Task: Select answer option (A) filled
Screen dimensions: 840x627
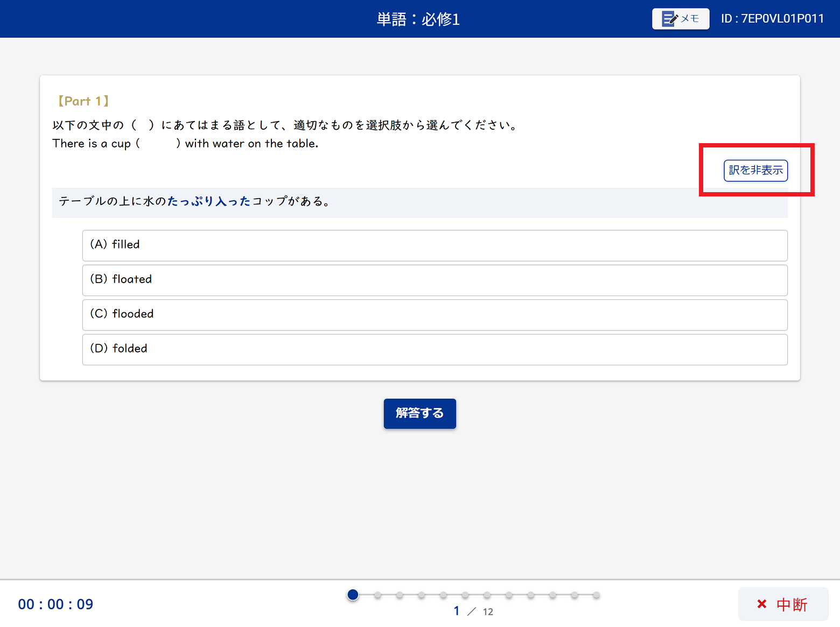Action: 435,245
